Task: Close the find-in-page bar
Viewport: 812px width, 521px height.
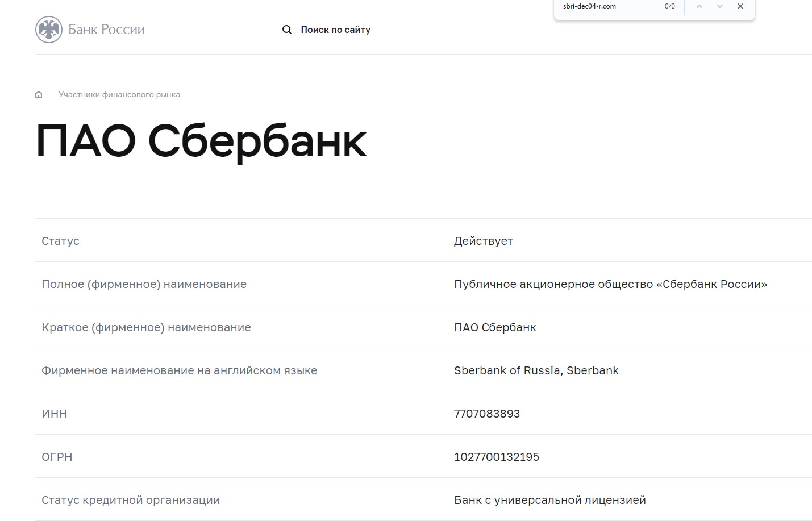Action: coord(740,6)
